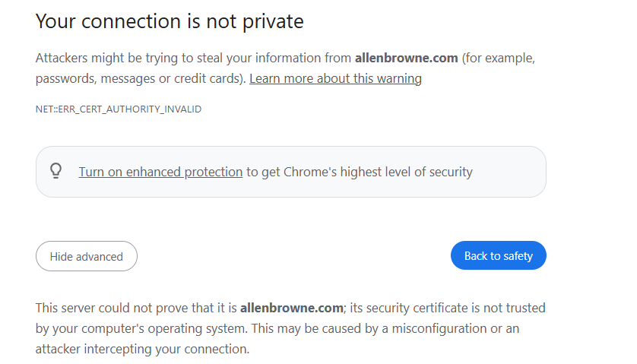Click the attacker intercepting your connection line
The image size is (637, 364).
coord(142,349)
